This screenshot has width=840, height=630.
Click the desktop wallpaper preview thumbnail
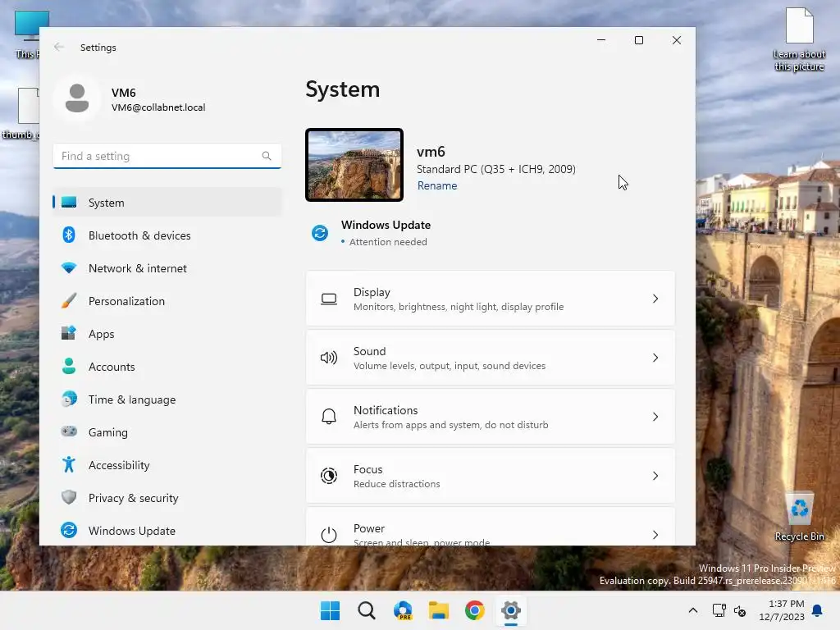click(x=354, y=165)
